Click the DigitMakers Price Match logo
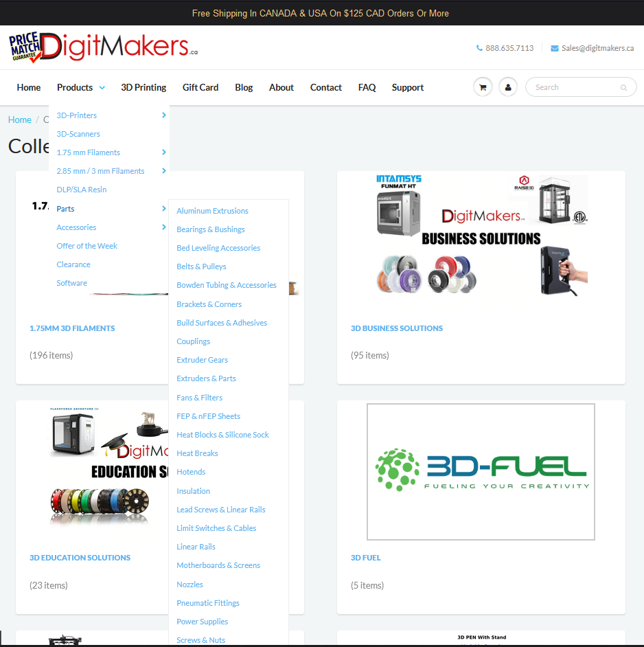The width and height of the screenshot is (644, 647). point(103,47)
